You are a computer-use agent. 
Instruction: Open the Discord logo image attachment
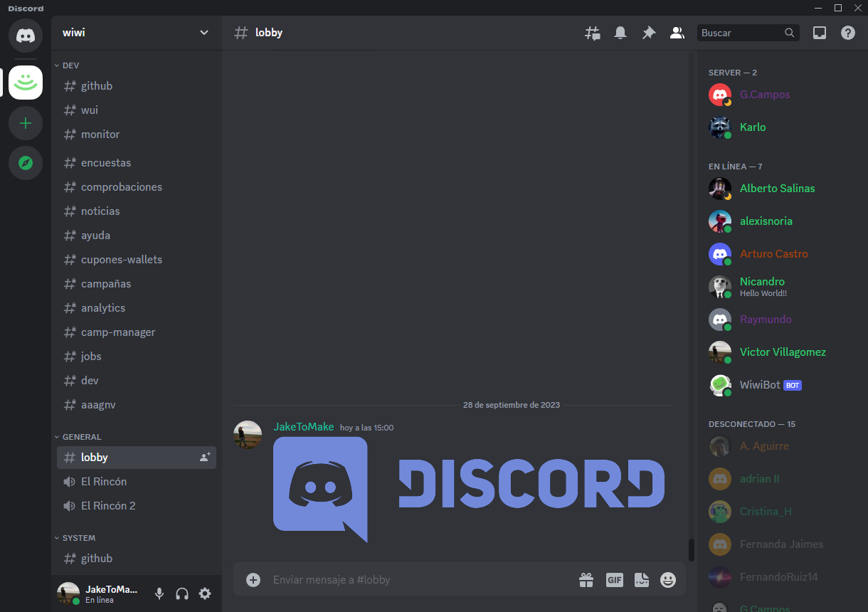pos(470,490)
